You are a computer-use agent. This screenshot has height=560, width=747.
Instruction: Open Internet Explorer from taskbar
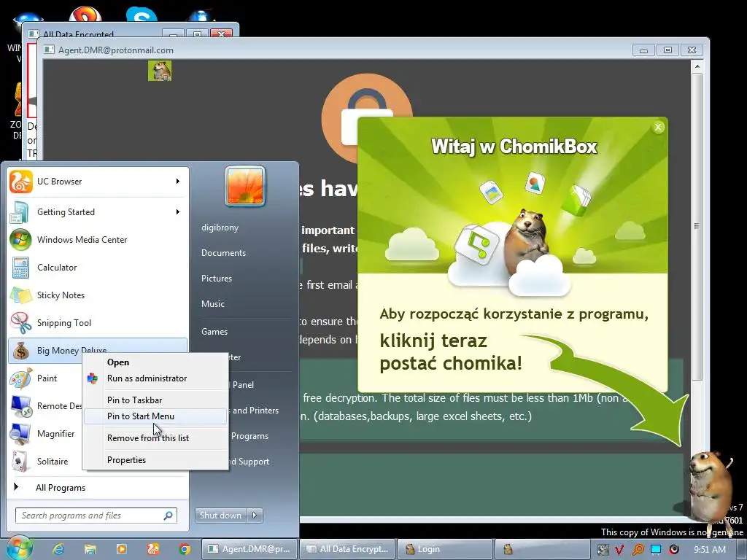pyautogui.click(x=58, y=549)
